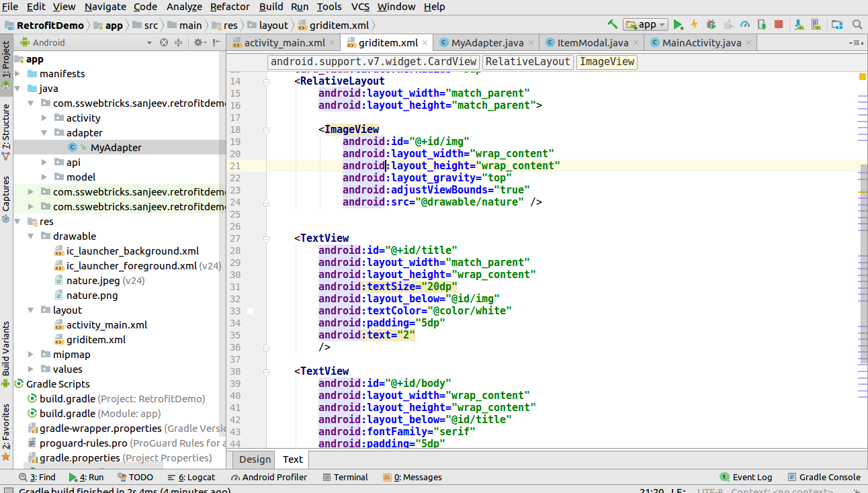Viewport: 868px width, 493px height.
Task: Open project view settings via the gear icon
Action: point(199,41)
